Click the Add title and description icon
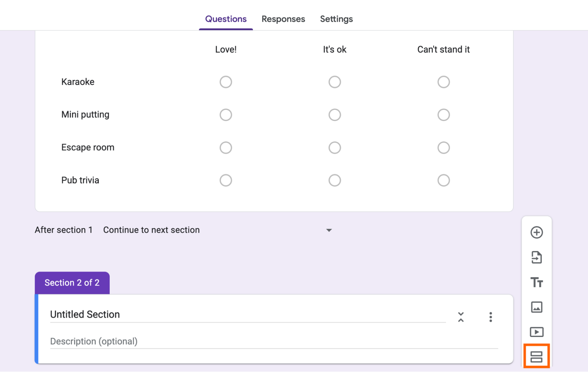The width and height of the screenshot is (588, 372). coord(537,283)
